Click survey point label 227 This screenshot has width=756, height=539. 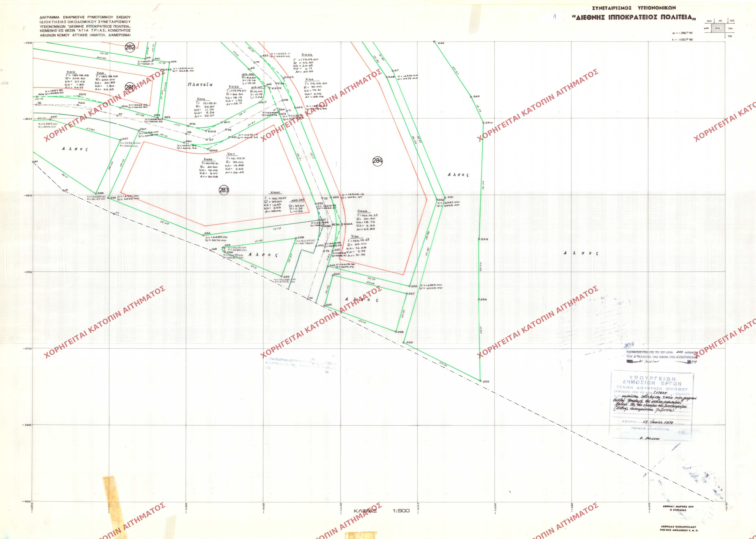pos(125,139)
